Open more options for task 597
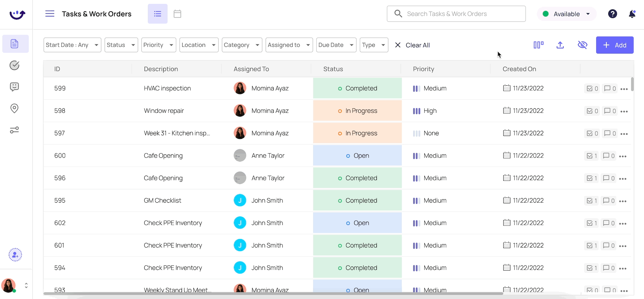Screen dimensions: 644x299 click(624, 134)
